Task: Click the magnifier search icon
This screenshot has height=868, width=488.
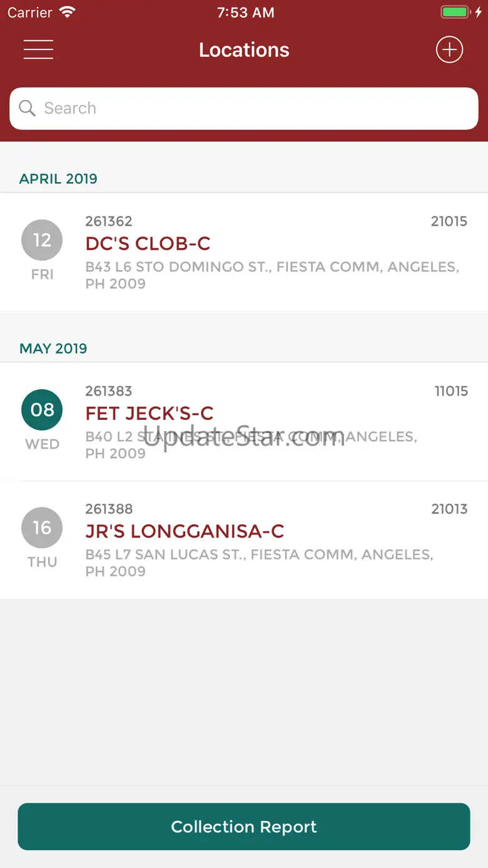Action: tap(27, 108)
